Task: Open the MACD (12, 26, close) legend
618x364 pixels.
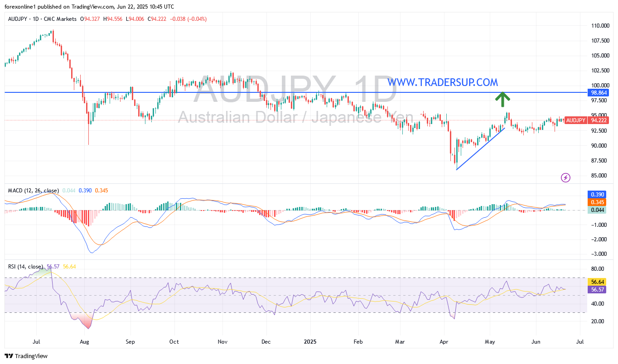Action: (x=34, y=191)
